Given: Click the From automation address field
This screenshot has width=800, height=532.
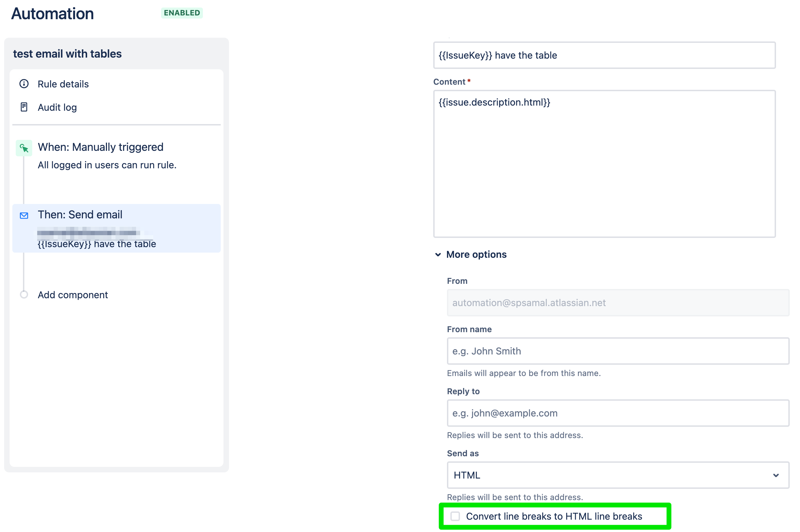Looking at the screenshot, I should (x=618, y=303).
